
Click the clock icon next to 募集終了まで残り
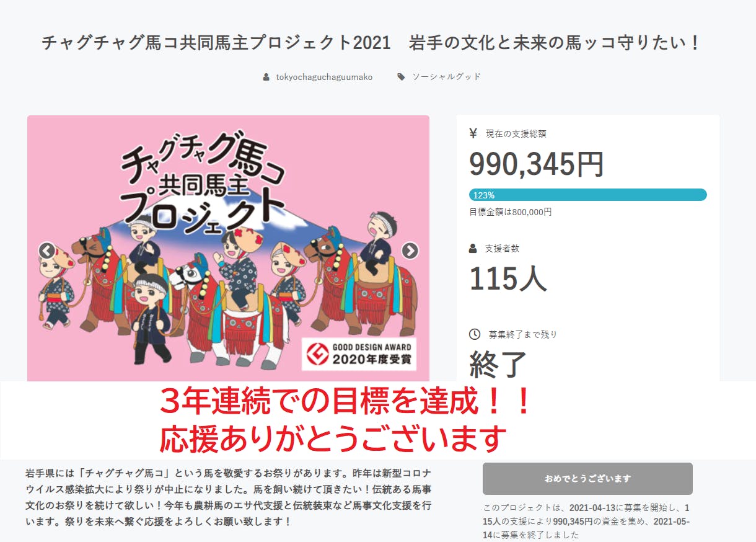click(475, 334)
